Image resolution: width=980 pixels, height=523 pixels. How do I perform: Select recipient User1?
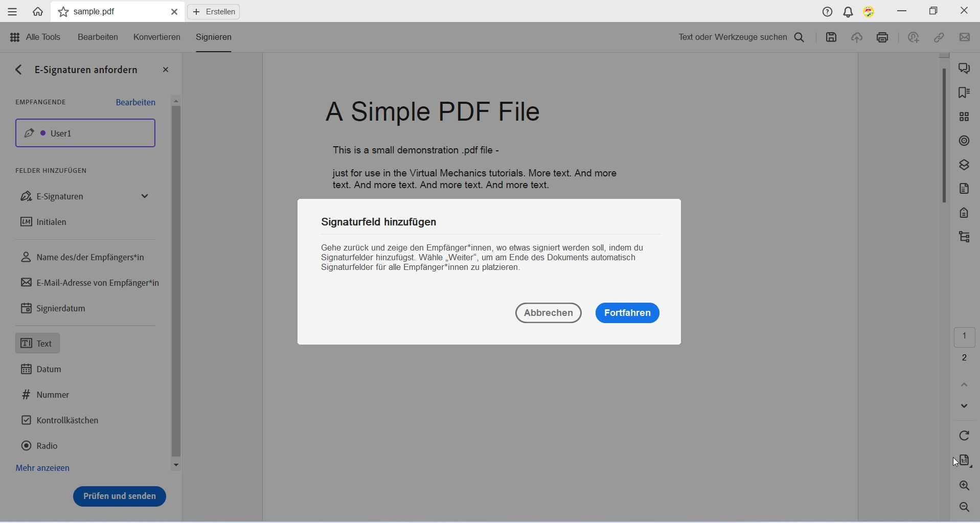click(x=85, y=133)
